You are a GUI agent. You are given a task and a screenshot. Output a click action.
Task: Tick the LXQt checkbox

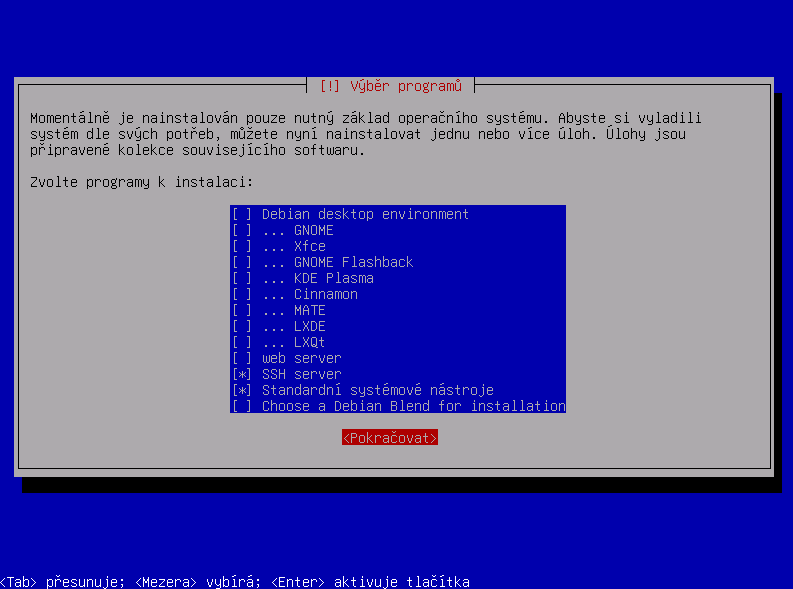coord(242,342)
